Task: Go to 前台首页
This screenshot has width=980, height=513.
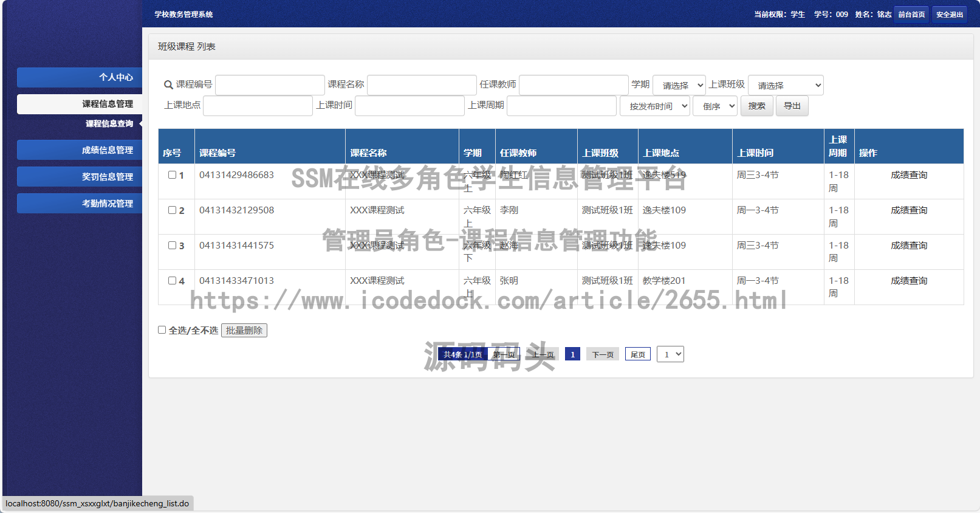Action: (912, 15)
